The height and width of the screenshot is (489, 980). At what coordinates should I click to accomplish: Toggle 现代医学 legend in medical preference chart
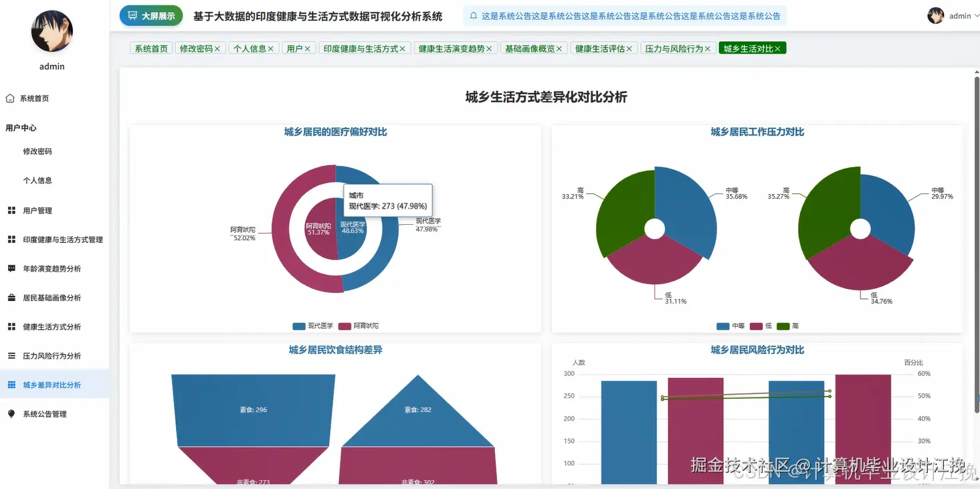pos(312,326)
